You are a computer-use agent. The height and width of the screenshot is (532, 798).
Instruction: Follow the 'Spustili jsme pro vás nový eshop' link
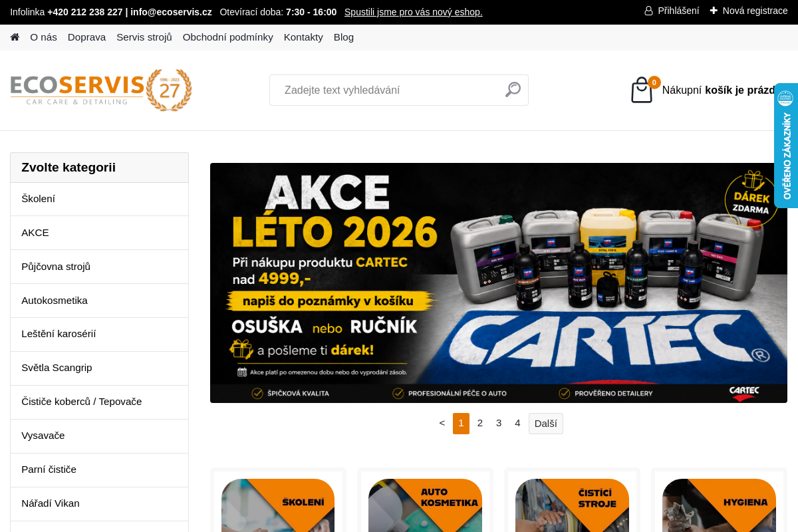pyautogui.click(x=414, y=12)
